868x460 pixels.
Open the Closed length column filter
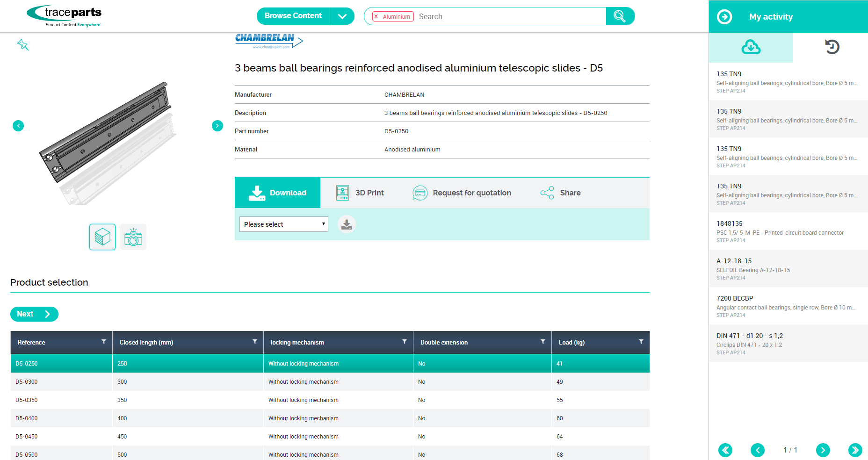point(255,342)
